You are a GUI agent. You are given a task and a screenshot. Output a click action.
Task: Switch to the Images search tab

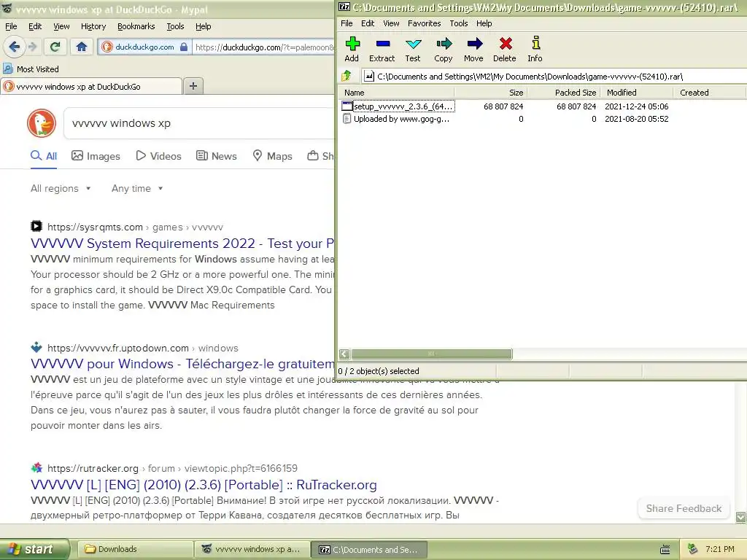coord(96,156)
